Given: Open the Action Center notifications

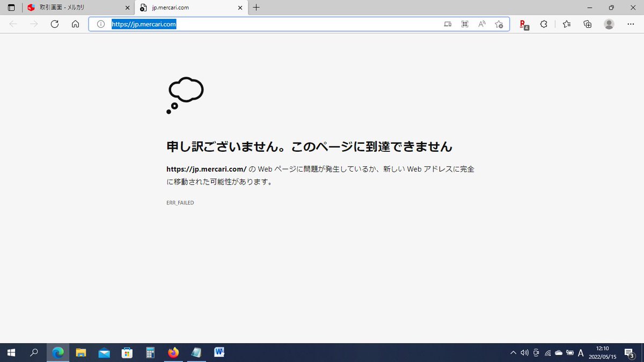Looking at the screenshot, I should click(x=630, y=352).
